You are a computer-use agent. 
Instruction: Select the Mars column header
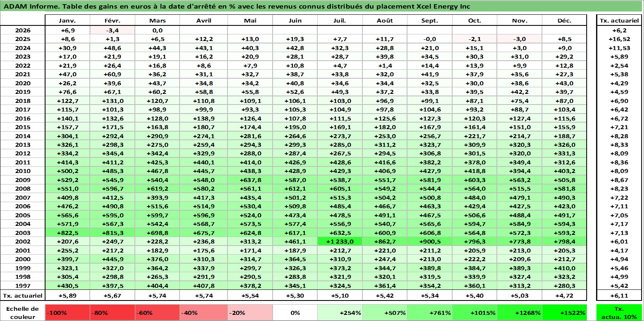157,20
